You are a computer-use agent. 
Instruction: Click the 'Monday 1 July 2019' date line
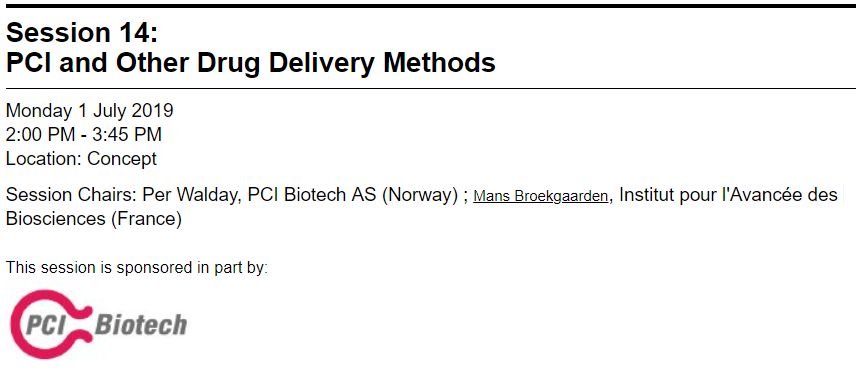tap(90, 111)
